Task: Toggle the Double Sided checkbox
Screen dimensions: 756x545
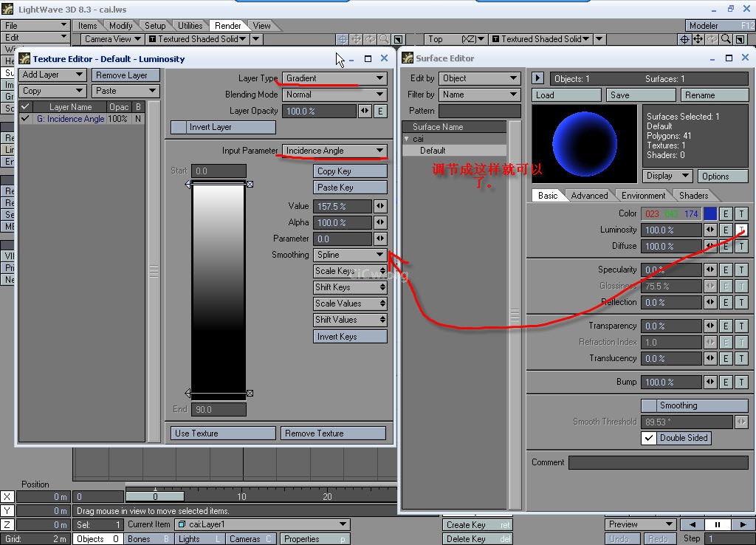Action: 649,438
